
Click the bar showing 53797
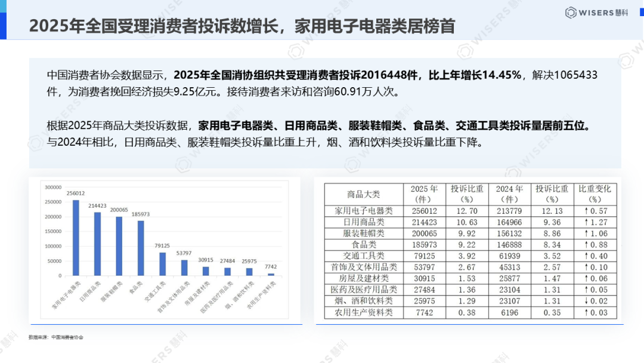(184, 267)
